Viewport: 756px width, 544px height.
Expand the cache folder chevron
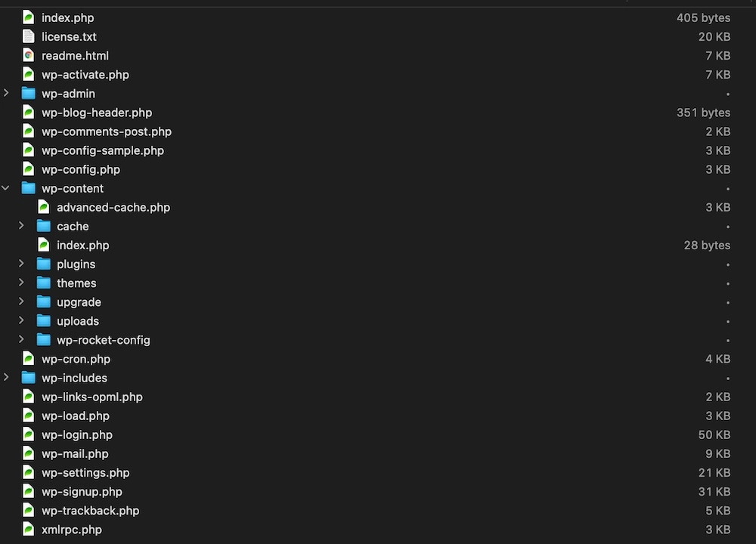[x=21, y=225]
